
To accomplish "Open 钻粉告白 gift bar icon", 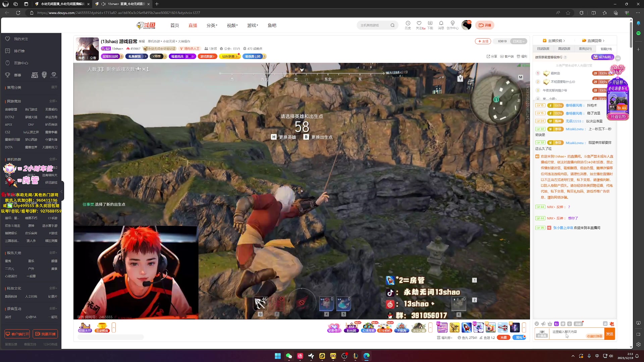I will tap(334, 327).
